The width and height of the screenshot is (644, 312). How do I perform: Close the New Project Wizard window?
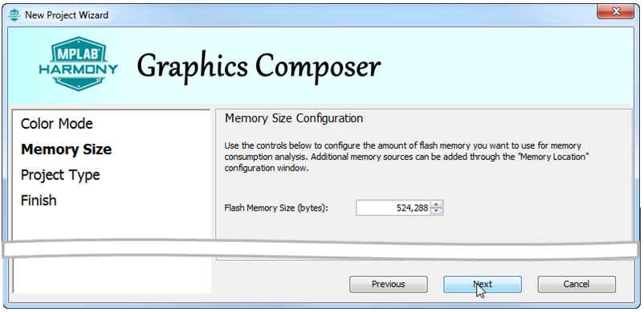[616, 12]
